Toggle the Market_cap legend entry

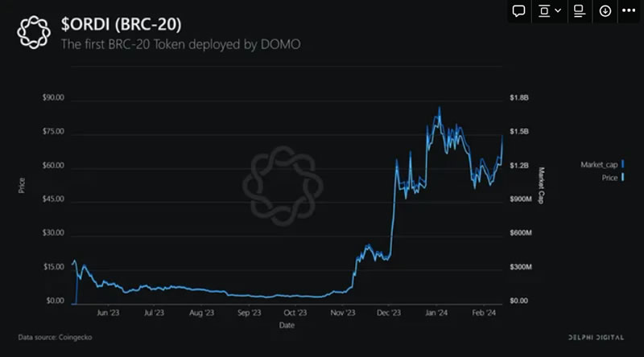point(597,165)
